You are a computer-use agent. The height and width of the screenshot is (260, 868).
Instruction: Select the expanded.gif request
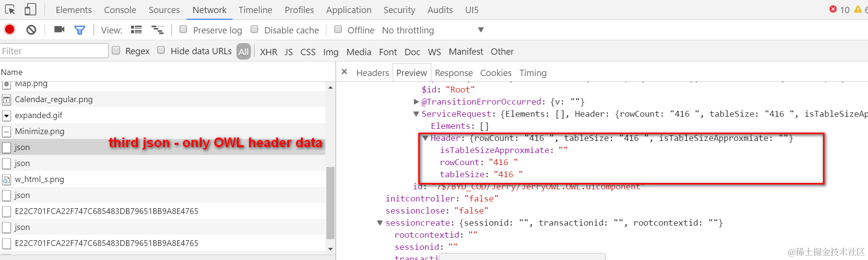[162, 115]
